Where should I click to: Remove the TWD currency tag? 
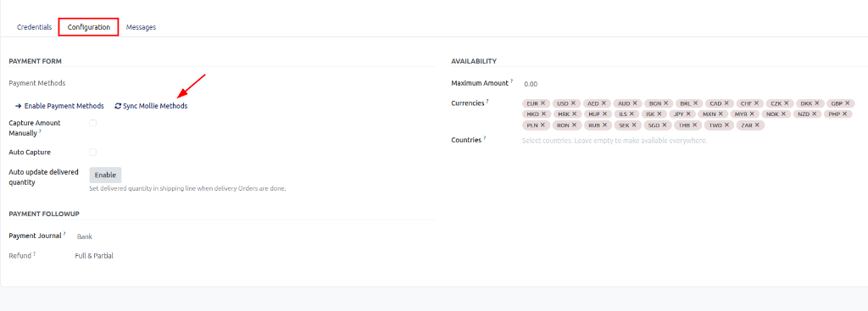(726, 125)
